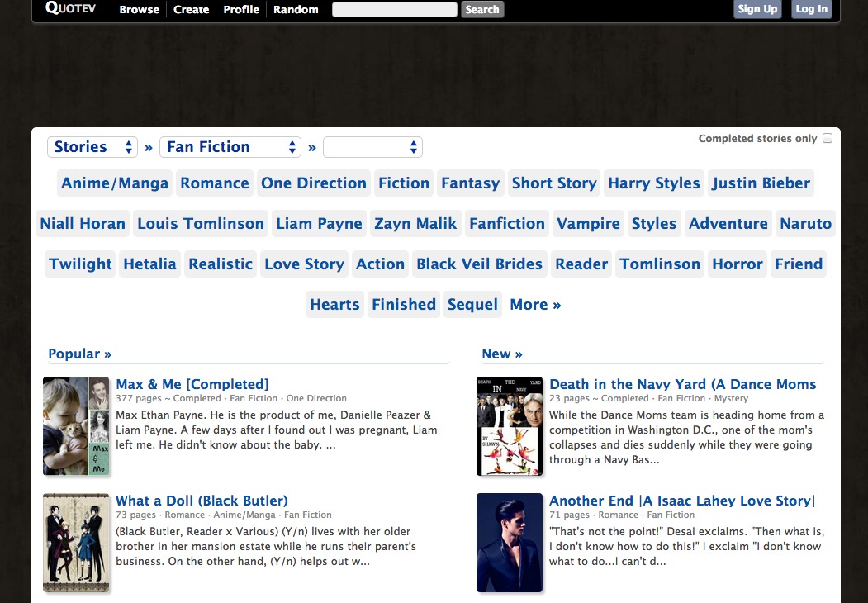Filter by the Styles tag
Viewport: 868px width, 603px height.
pos(654,223)
